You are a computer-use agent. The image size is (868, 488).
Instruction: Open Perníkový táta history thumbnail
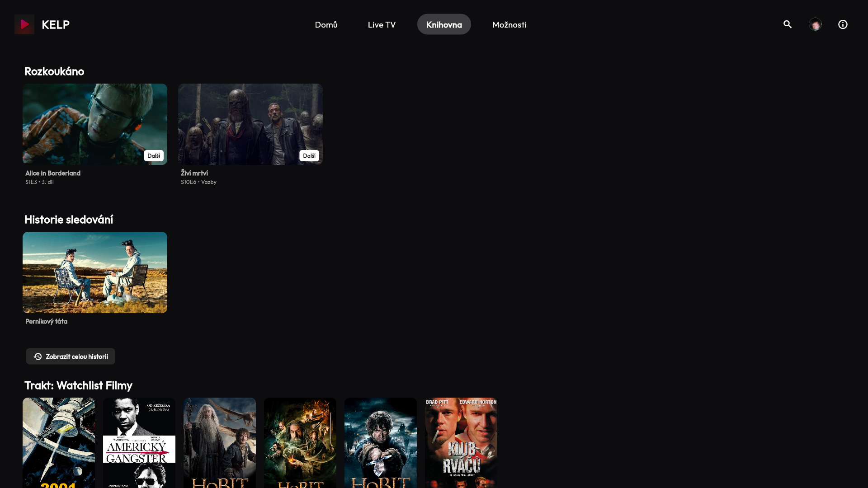pos(95,272)
